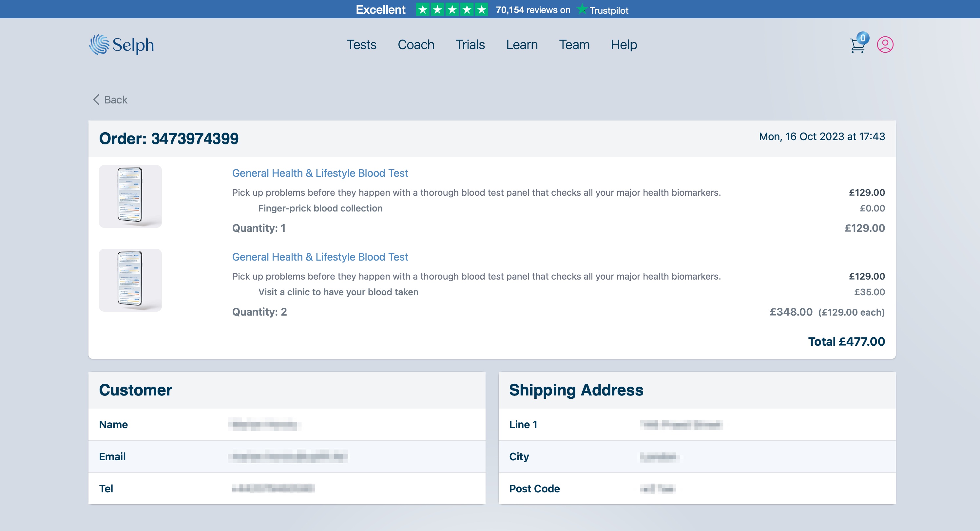Open the Team page

pyautogui.click(x=574, y=45)
